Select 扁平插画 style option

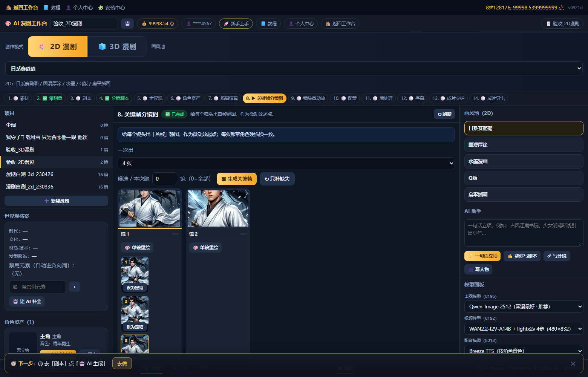pyautogui.click(x=524, y=195)
